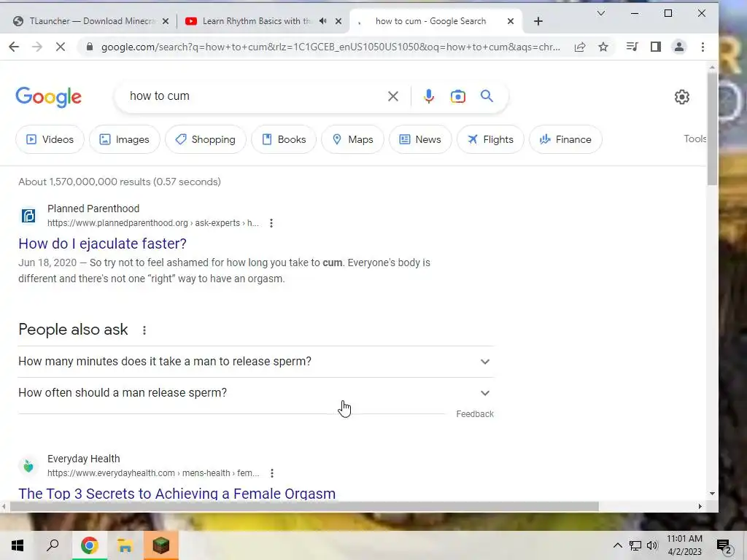
Task: Stop page loading with the X button
Action: click(61, 47)
